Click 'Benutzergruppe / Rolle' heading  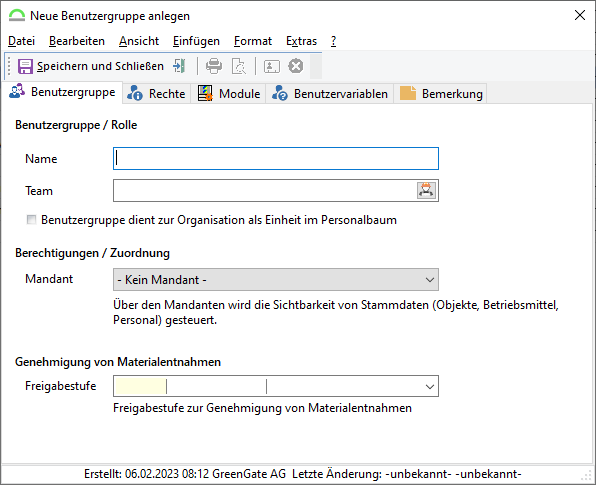(76, 125)
